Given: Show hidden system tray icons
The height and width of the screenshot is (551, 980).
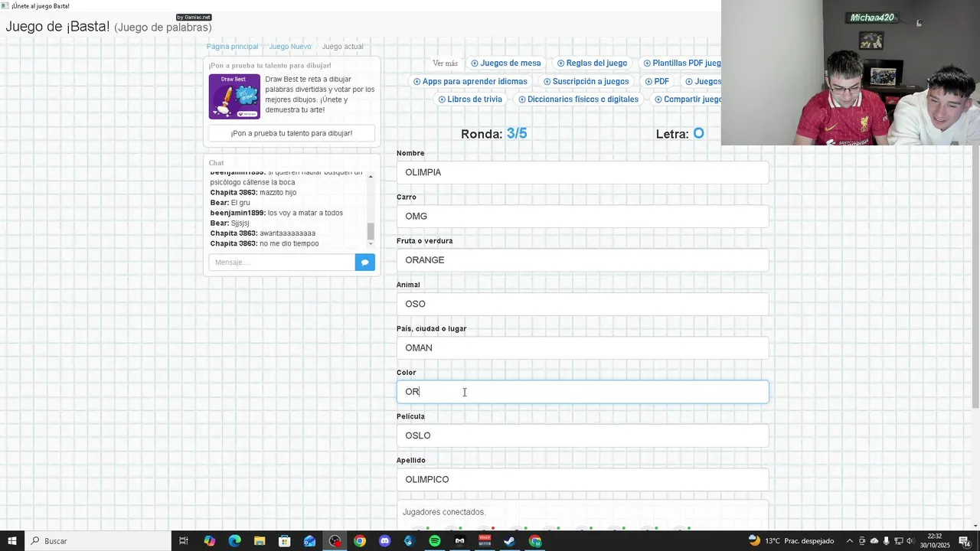Looking at the screenshot, I should [849, 541].
